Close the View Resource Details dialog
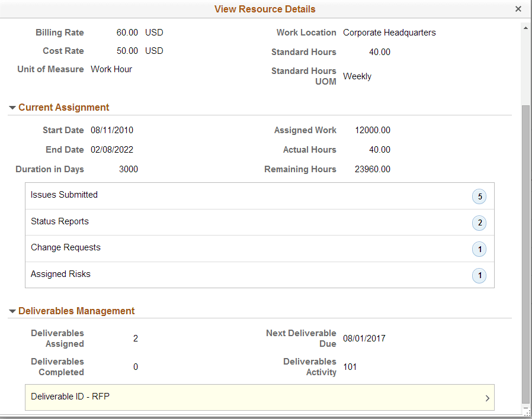The width and height of the screenshot is (532, 419). click(518, 9)
